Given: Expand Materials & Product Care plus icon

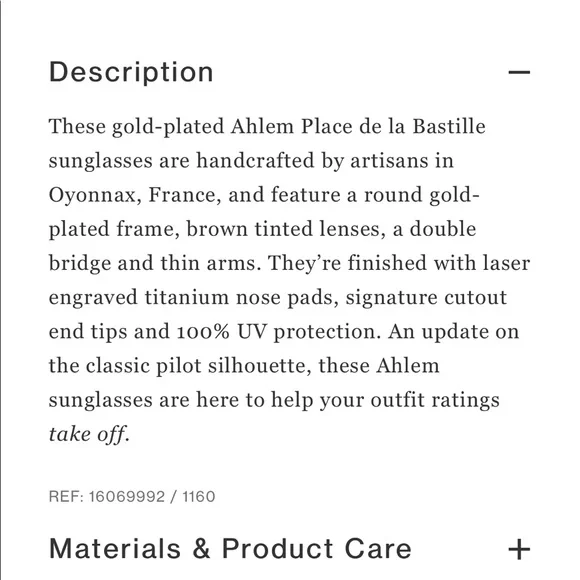Looking at the screenshot, I should 519,549.
